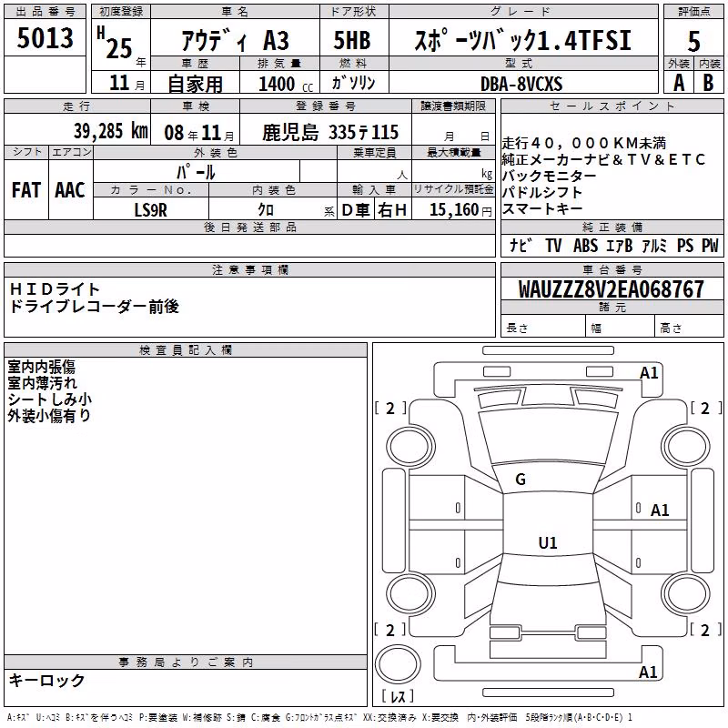Viewport: 728px width, 728px height.
Task: Select fuel type ガソリン
Action: [x=353, y=83]
